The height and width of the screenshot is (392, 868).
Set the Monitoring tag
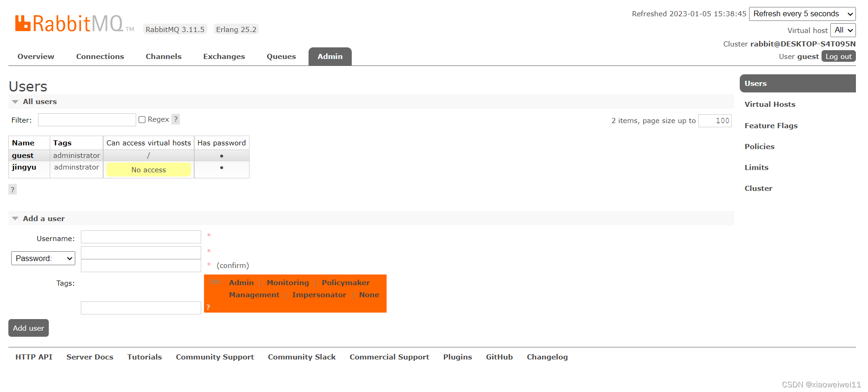288,283
